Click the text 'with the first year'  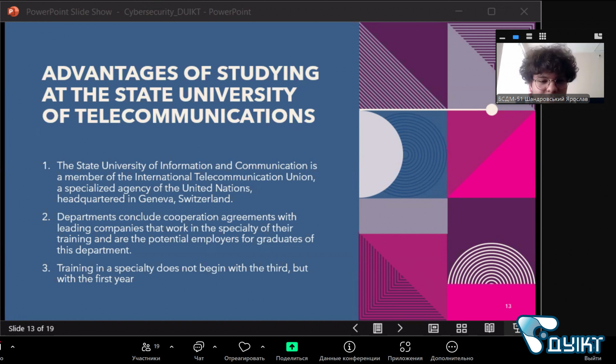pos(95,279)
